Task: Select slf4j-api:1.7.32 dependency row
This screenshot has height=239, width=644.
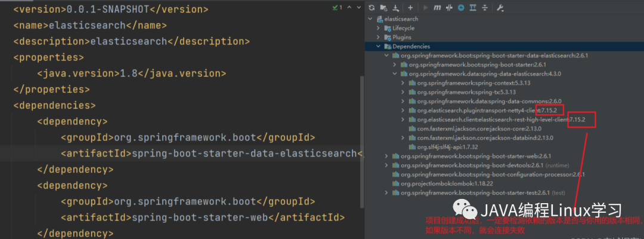Action: (504, 147)
